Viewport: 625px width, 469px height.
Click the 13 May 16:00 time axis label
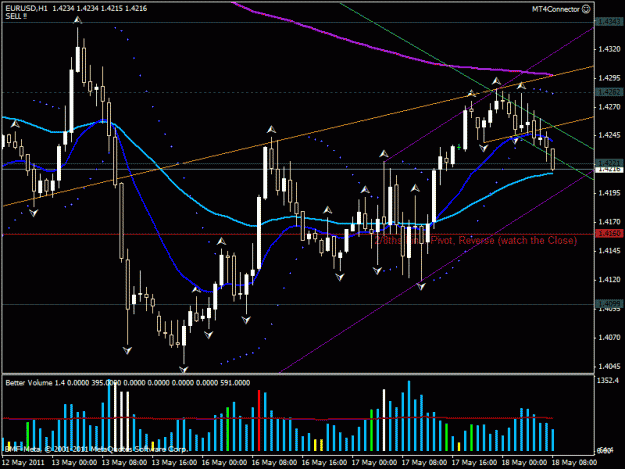(x=174, y=462)
